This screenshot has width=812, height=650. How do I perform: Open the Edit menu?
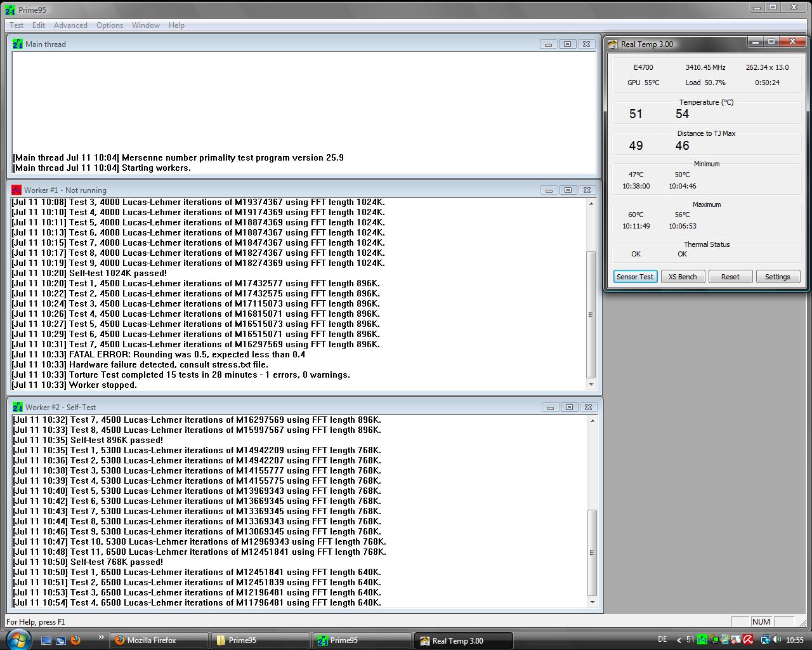39,25
